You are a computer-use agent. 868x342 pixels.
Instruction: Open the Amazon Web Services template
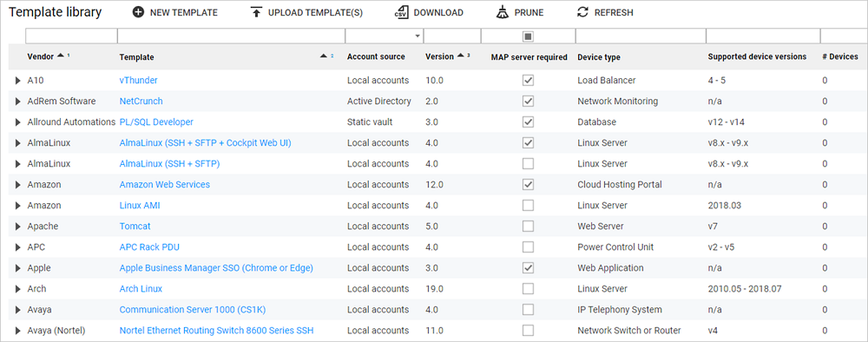164,184
